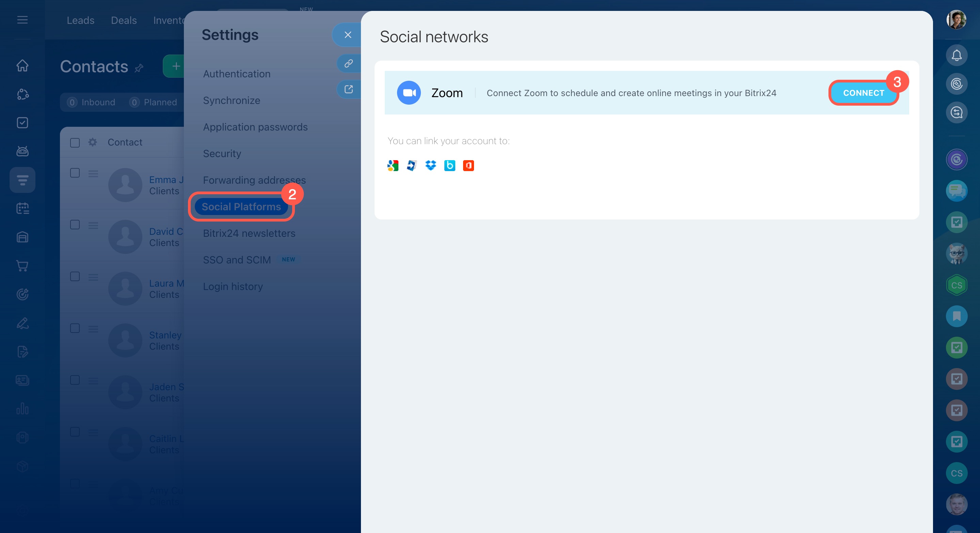Copy link via chain icon
This screenshot has height=533, width=980.
point(348,63)
